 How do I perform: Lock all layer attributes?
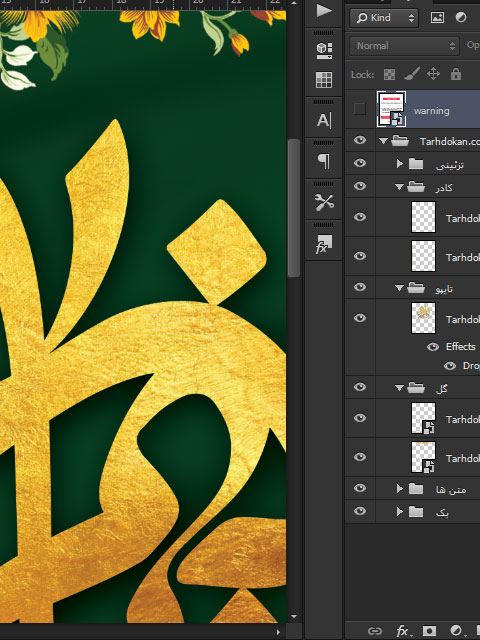[456, 74]
